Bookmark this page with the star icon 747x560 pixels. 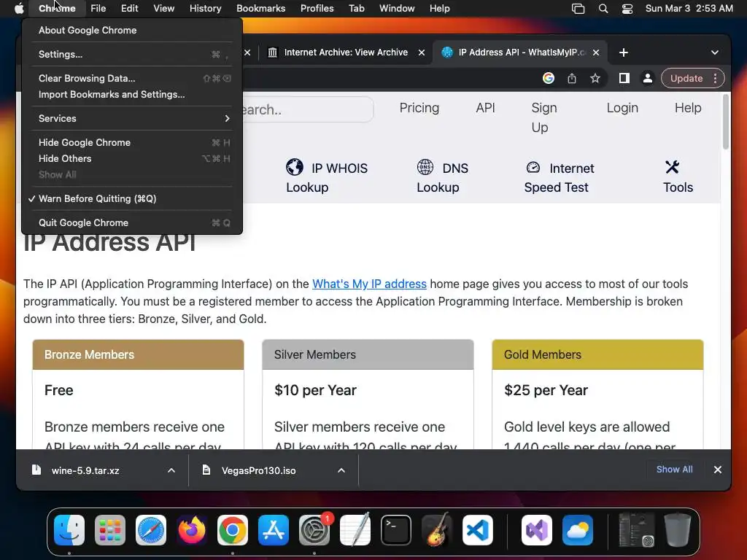click(x=595, y=78)
